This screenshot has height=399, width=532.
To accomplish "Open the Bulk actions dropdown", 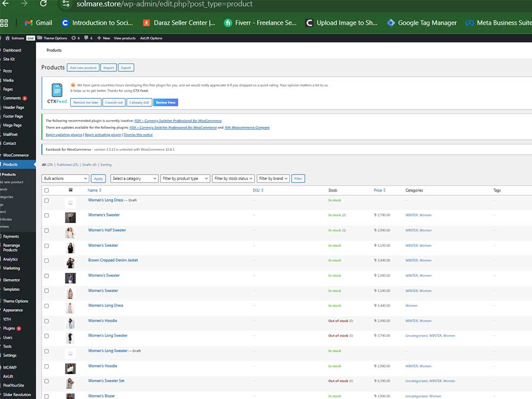I will pos(65,178).
